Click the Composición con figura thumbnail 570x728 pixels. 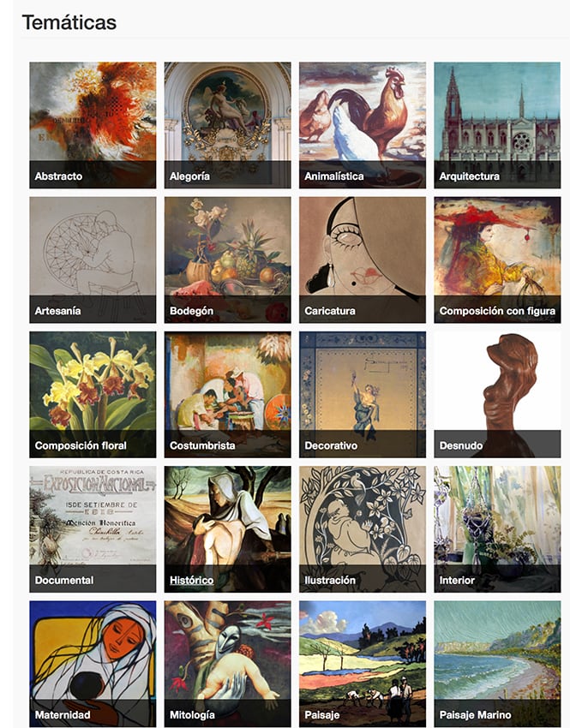point(497,260)
